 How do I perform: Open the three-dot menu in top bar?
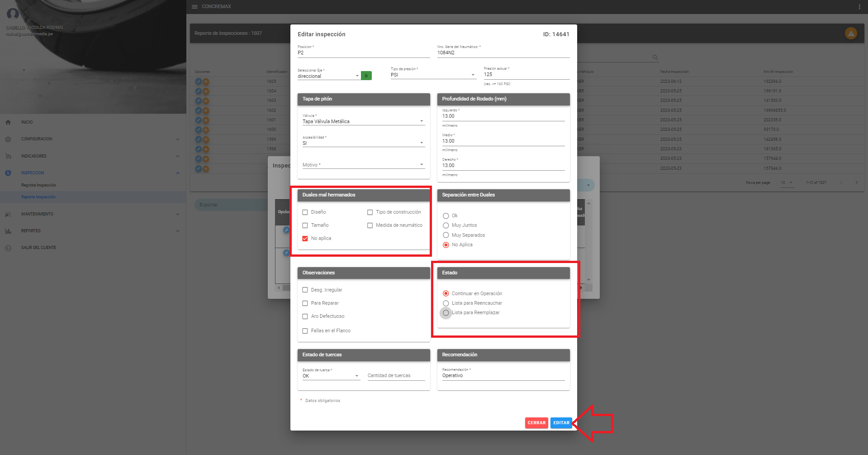859,7
